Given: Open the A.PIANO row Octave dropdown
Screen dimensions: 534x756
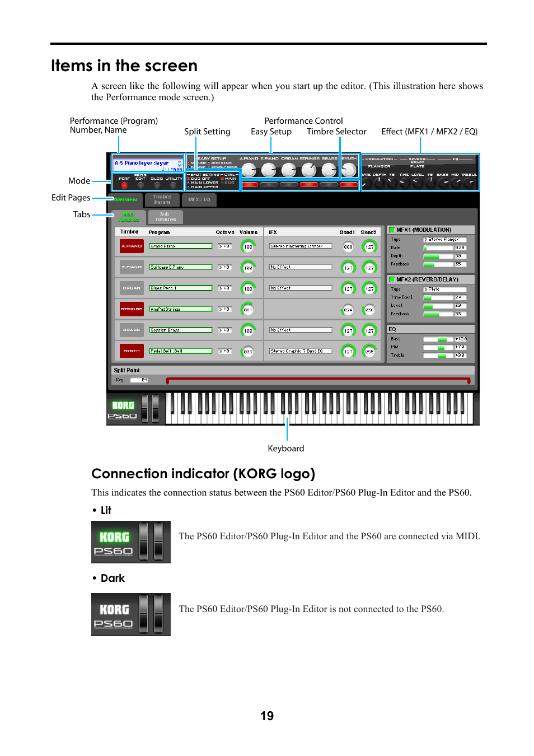Looking at the screenshot, I should (225, 246).
